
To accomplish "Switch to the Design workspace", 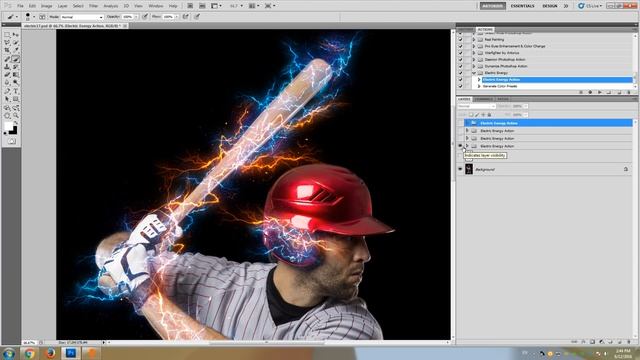I will coord(550,6).
